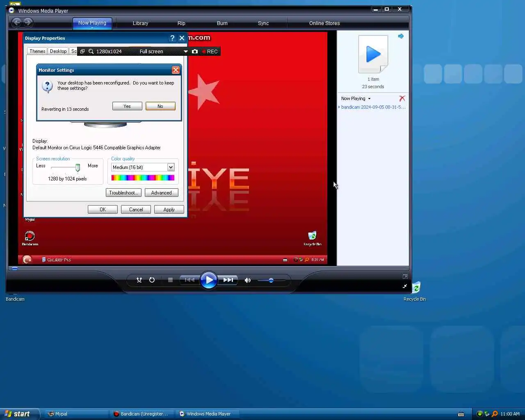The height and width of the screenshot is (420, 525).
Task: Close the Monitor Settings dialog
Action: [x=176, y=70]
